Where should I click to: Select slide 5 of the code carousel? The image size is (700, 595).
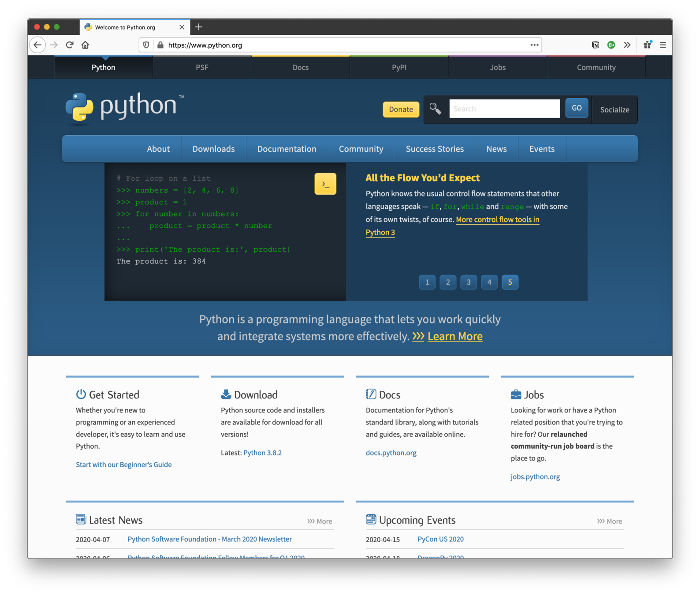coord(510,282)
